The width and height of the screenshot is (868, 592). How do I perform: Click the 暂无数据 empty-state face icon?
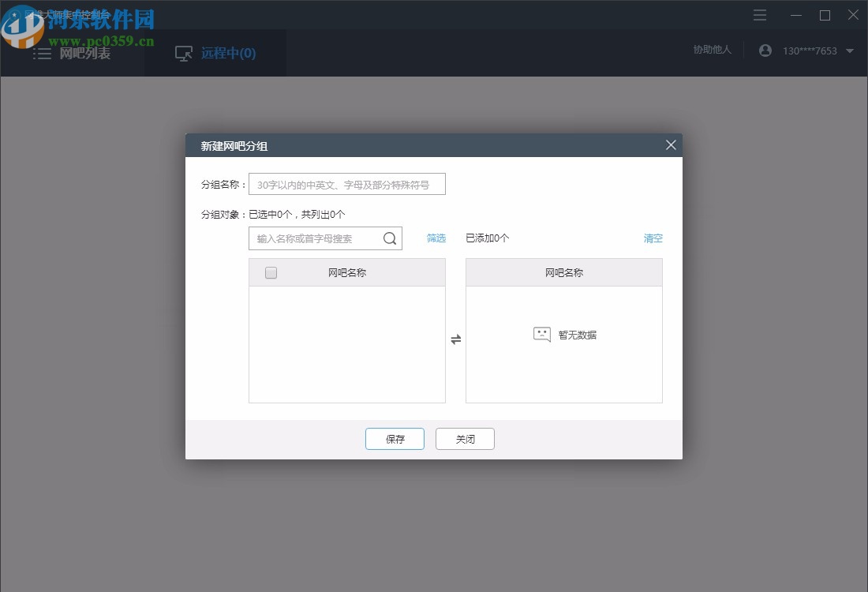pyautogui.click(x=541, y=333)
